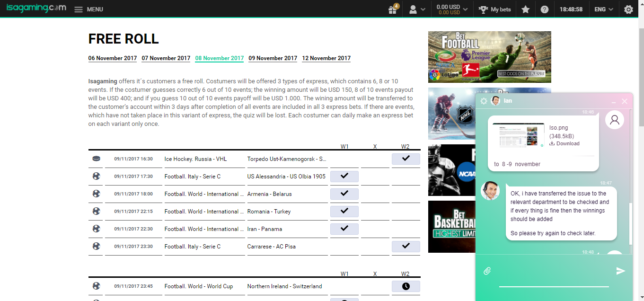Click 'Football. World - World Cup' text

(199, 286)
